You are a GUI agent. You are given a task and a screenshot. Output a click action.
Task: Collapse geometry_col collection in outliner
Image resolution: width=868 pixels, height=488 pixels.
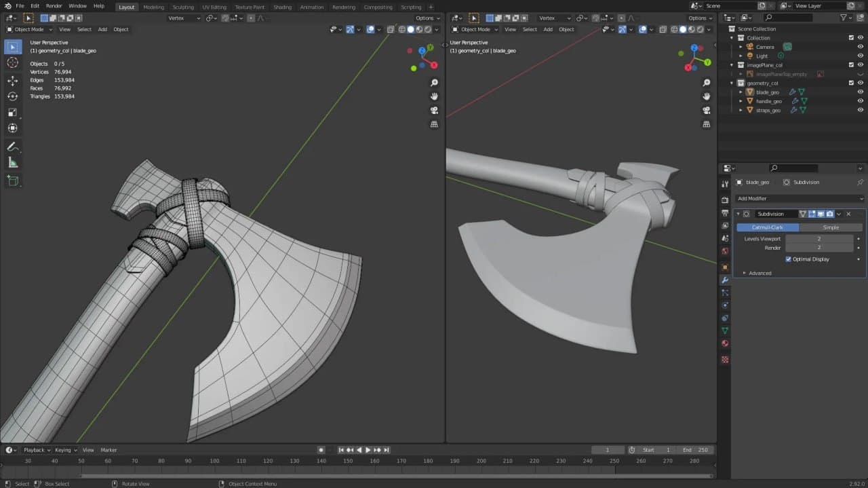[732, 83]
